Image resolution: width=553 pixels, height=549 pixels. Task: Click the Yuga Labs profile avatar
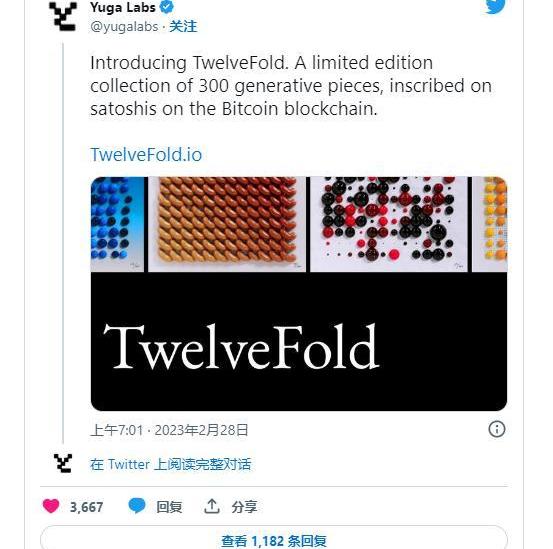(63, 16)
